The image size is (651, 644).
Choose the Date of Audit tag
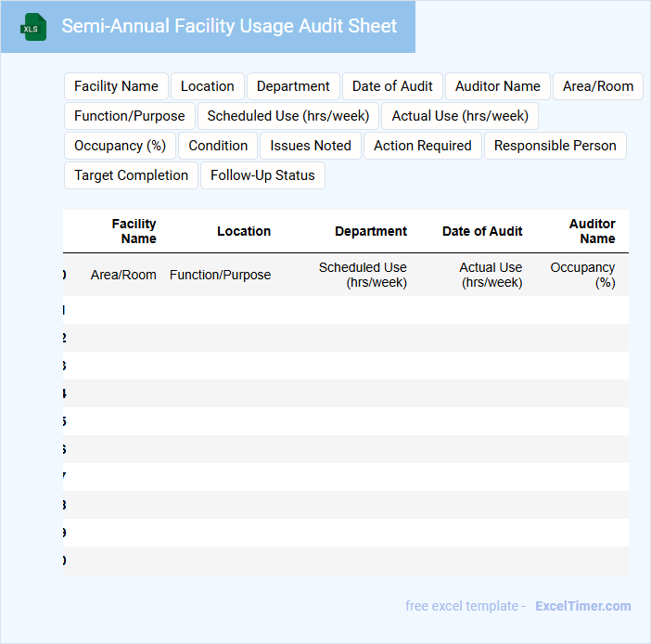click(x=392, y=86)
